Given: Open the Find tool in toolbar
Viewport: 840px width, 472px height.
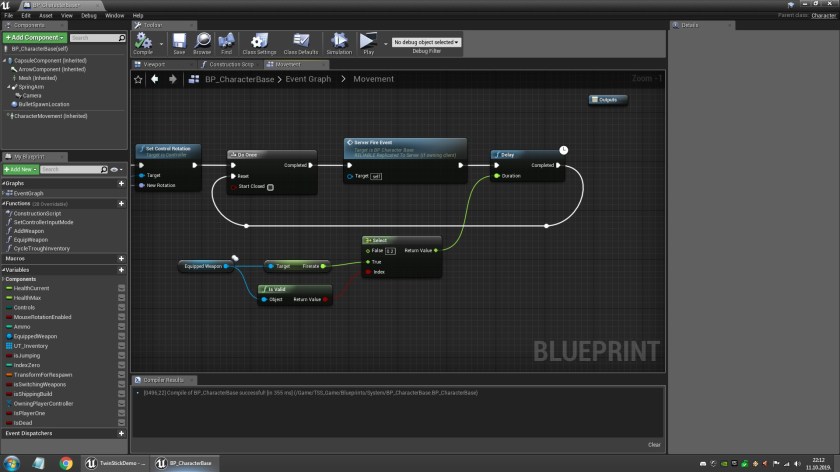Looking at the screenshot, I should [227, 43].
